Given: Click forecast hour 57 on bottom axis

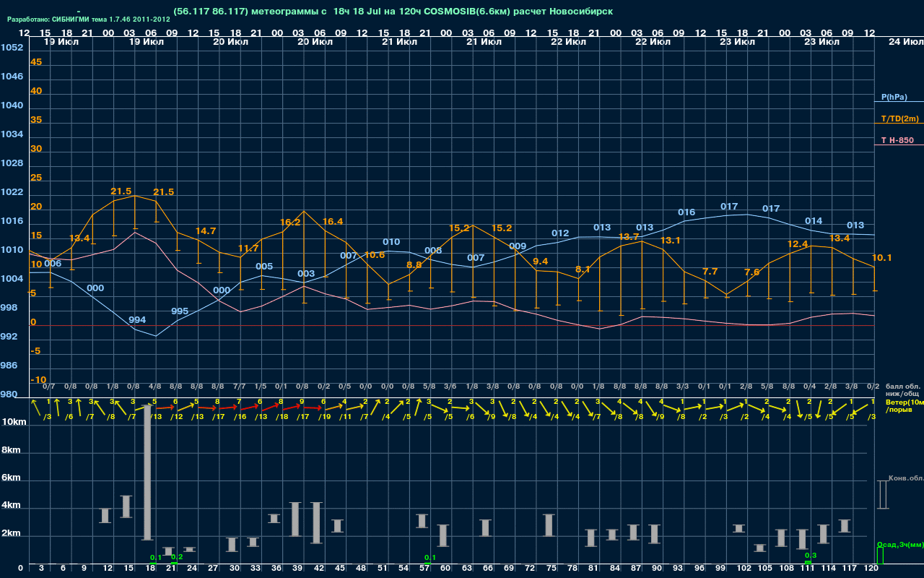Looking at the screenshot, I should [x=425, y=569].
